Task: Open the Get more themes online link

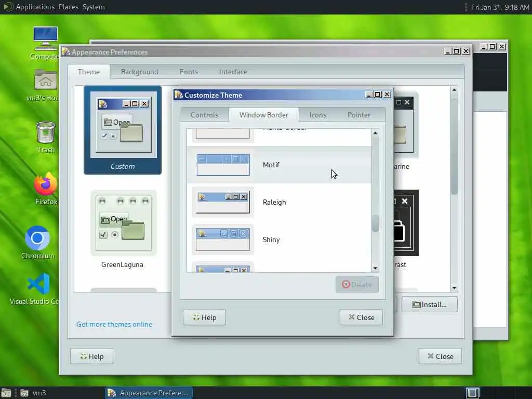Action: point(114,324)
